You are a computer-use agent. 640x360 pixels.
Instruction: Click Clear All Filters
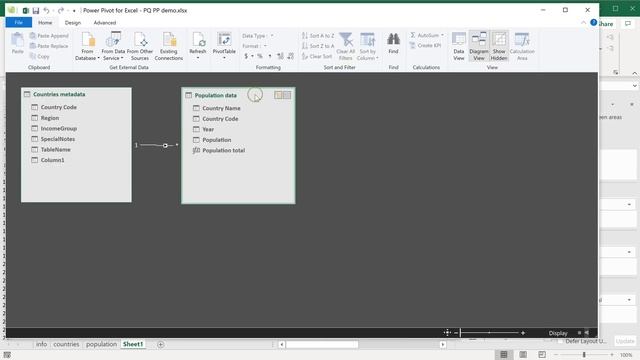(x=345, y=47)
